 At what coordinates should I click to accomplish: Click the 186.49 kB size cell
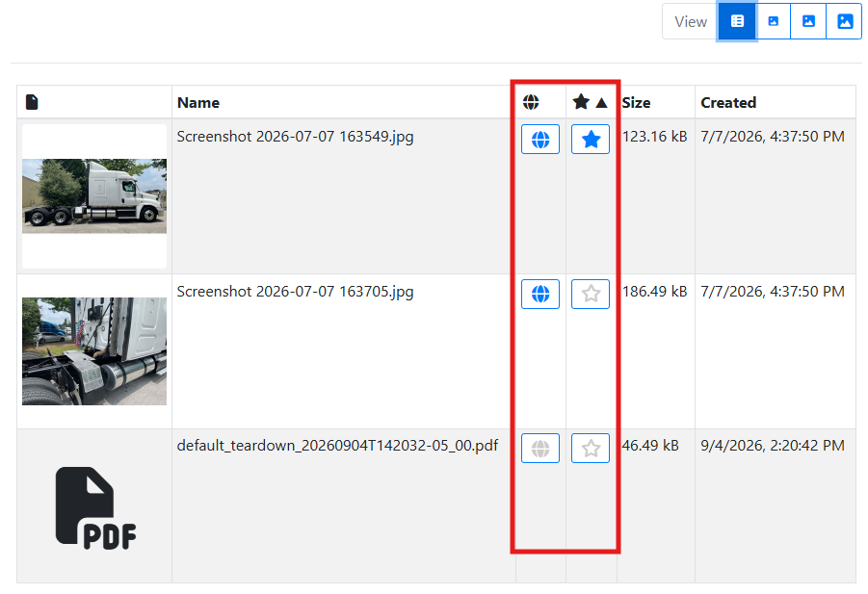coord(654,292)
